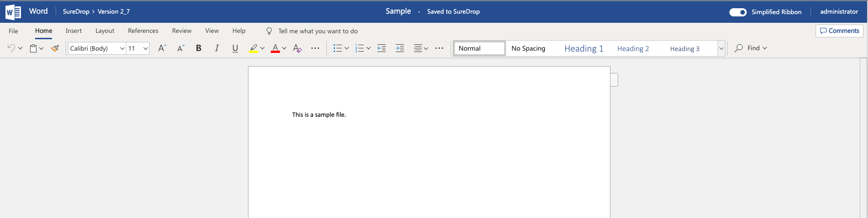Click the Undo arrow icon

click(x=11, y=48)
